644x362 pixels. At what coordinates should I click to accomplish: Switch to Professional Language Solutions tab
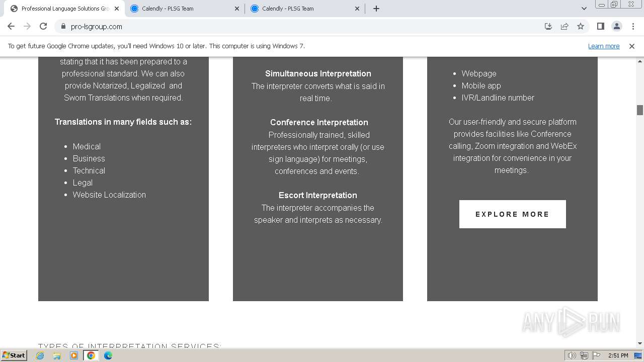65,9
